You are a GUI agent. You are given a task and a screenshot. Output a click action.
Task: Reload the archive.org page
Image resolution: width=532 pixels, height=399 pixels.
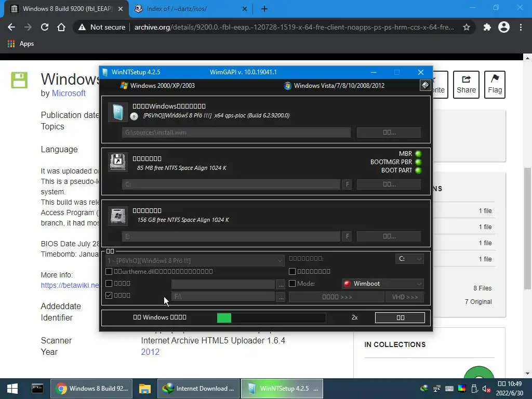point(45,27)
